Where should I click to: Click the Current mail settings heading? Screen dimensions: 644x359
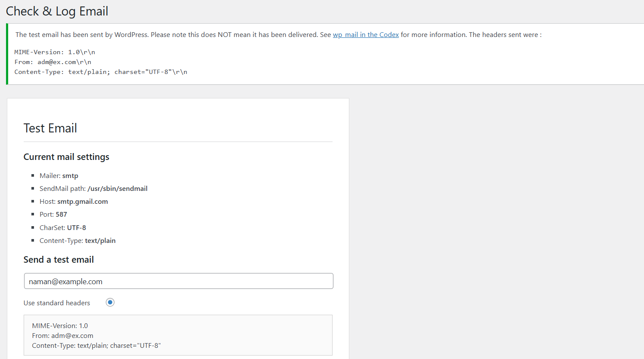click(x=66, y=157)
